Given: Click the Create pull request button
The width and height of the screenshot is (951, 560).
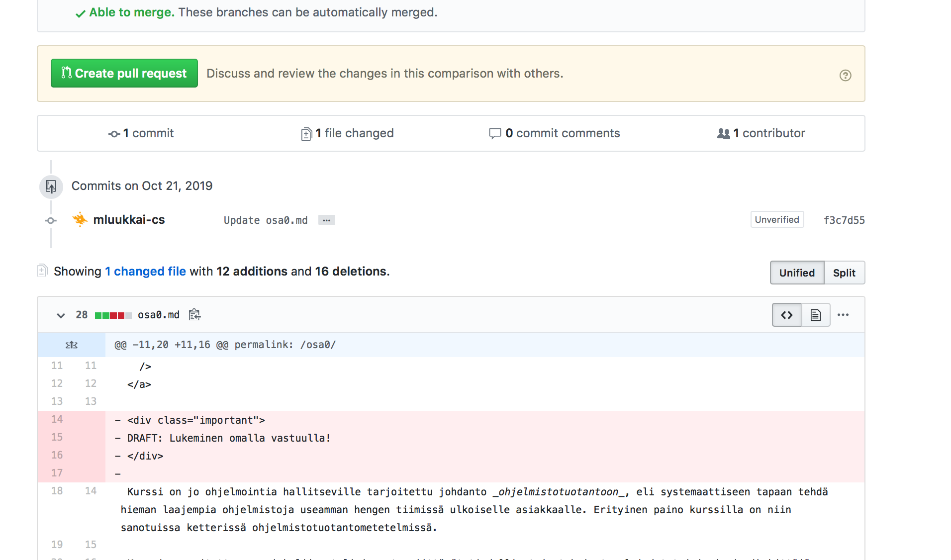Looking at the screenshot, I should (124, 73).
